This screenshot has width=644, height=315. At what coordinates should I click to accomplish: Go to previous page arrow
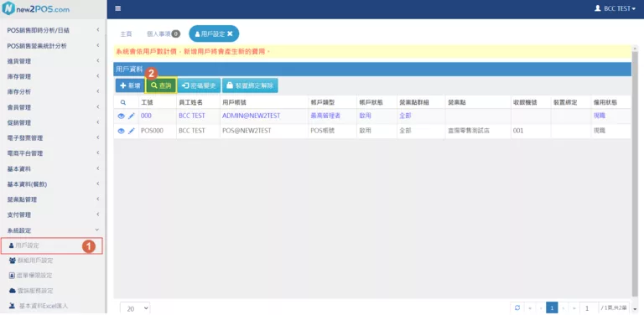click(541, 307)
